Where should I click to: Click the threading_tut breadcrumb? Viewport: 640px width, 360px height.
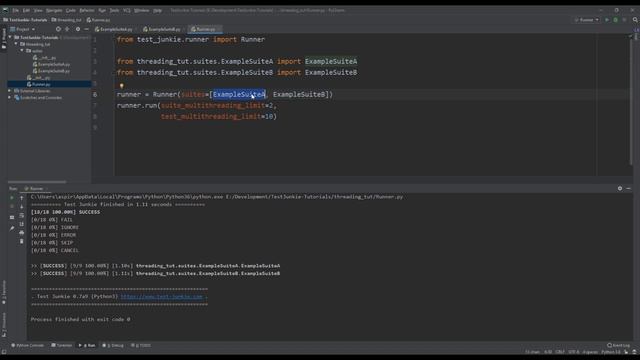67,20
